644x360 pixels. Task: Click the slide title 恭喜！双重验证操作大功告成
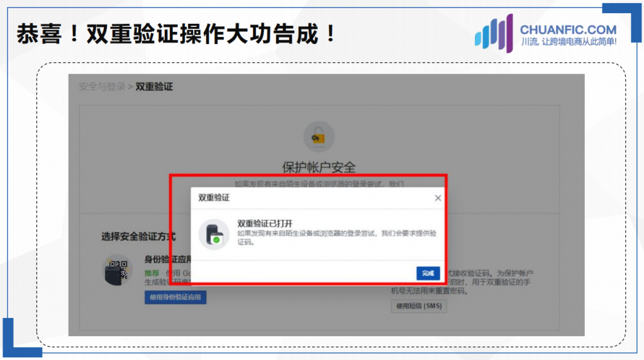click(176, 34)
